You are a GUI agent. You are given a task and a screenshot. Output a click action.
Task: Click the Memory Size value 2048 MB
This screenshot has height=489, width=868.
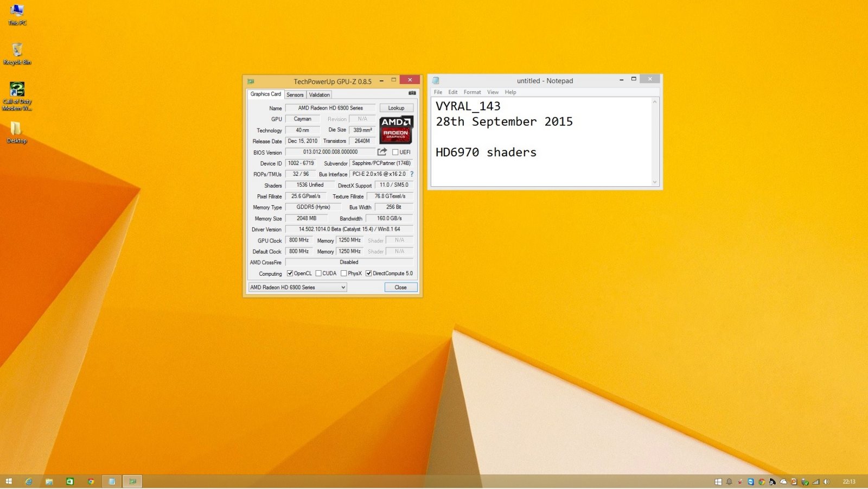tap(307, 218)
